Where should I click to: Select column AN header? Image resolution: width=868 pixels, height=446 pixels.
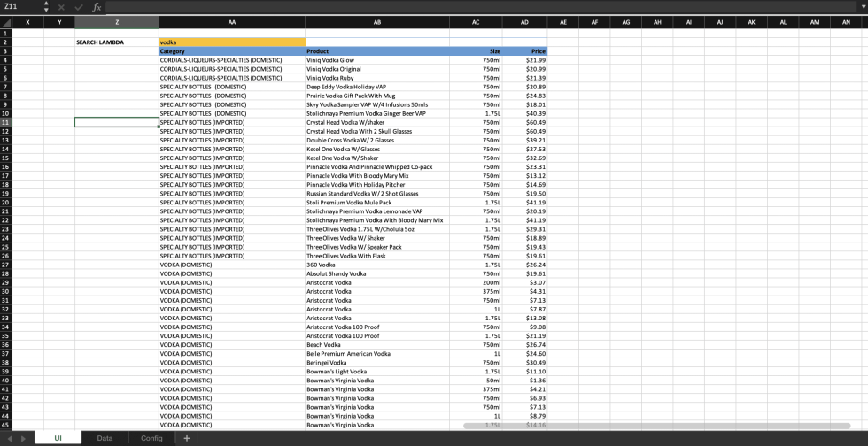(x=846, y=22)
